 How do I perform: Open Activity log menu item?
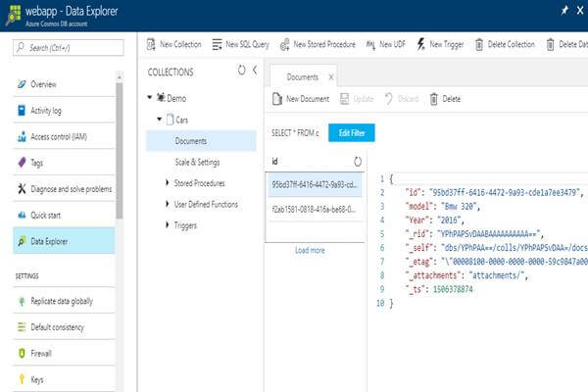(x=64, y=111)
